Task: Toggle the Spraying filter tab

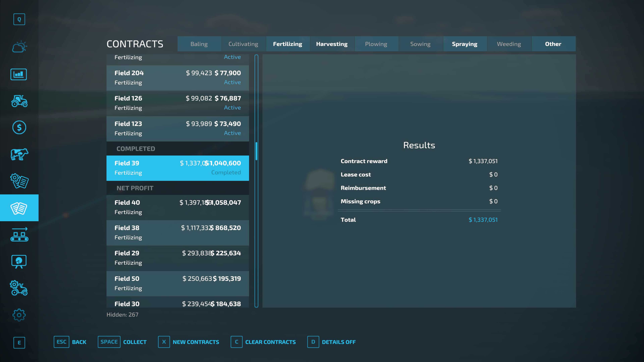Action: tap(465, 44)
